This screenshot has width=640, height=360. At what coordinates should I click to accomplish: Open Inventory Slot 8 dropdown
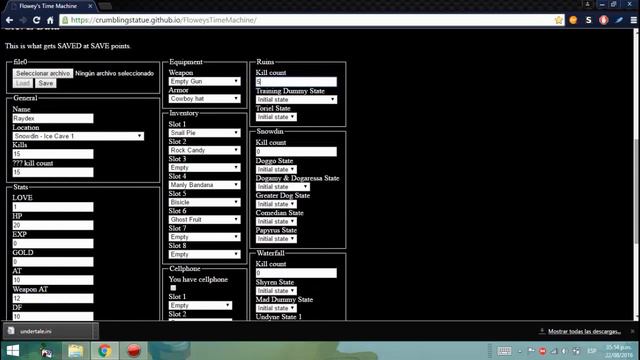tap(204, 254)
